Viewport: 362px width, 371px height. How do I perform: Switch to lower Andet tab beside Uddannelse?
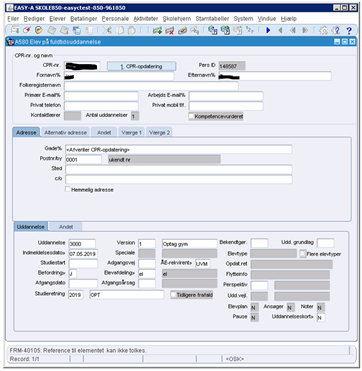(66, 227)
